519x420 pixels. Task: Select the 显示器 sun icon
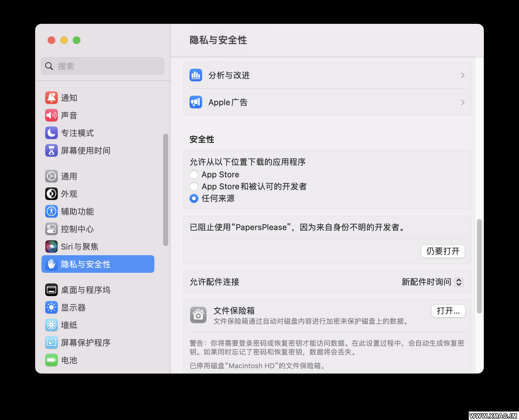(x=51, y=307)
